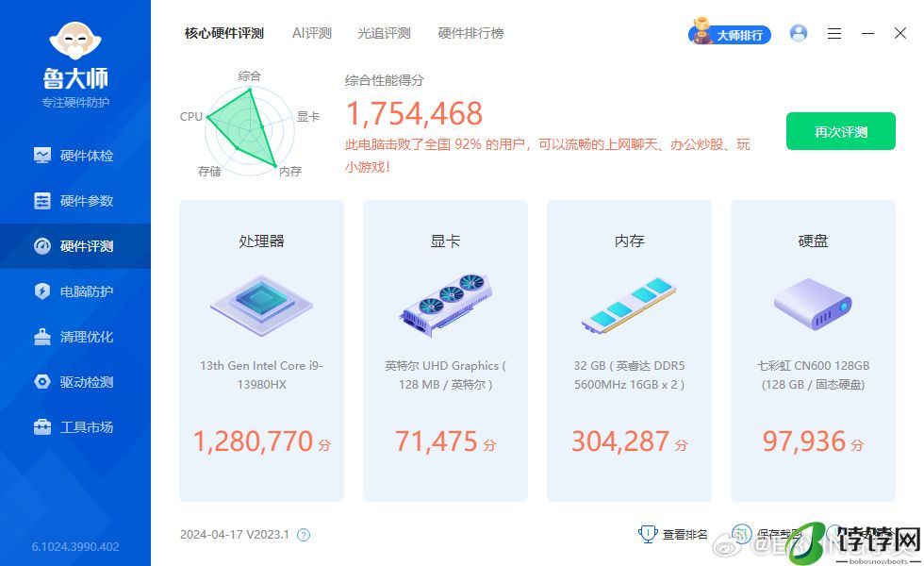Image resolution: width=924 pixels, height=566 pixels.
Task: Open the 显卡 result card title
Action: point(445,241)
